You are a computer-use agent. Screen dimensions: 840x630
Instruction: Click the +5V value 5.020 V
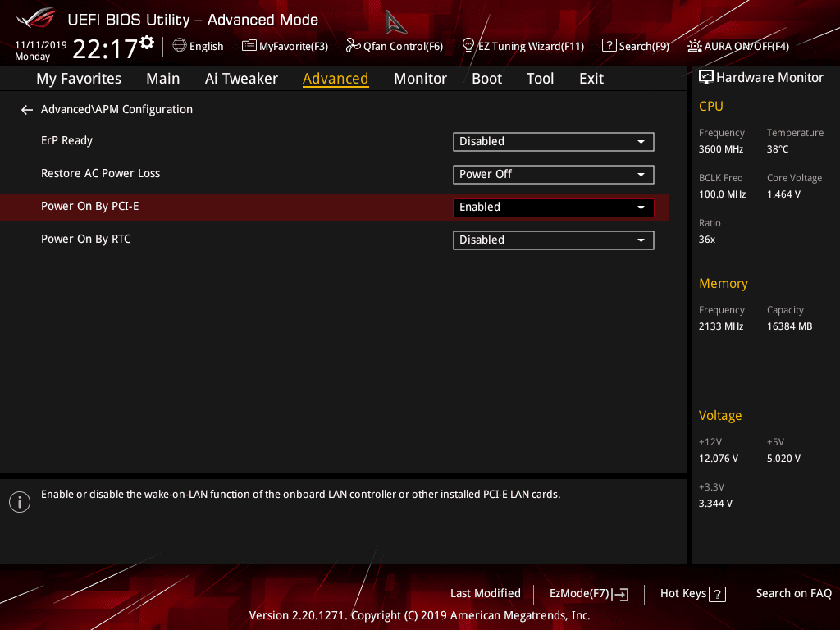783,459
